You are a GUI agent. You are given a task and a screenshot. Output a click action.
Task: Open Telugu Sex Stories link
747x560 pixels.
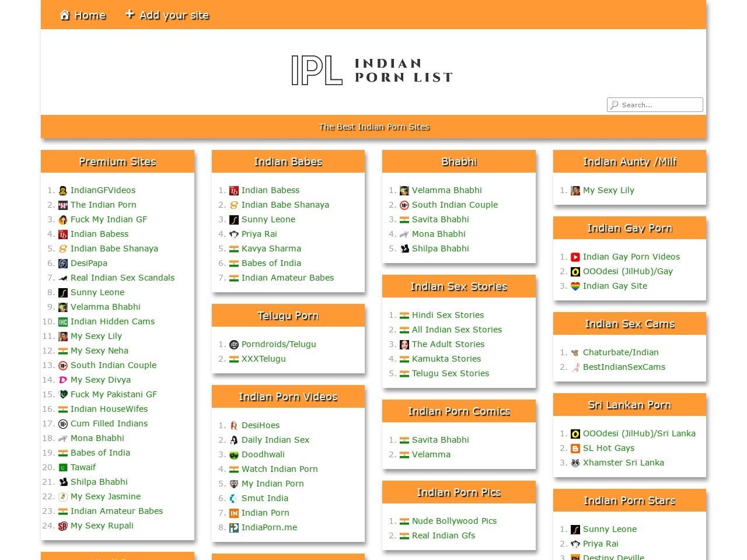point(451,373)
